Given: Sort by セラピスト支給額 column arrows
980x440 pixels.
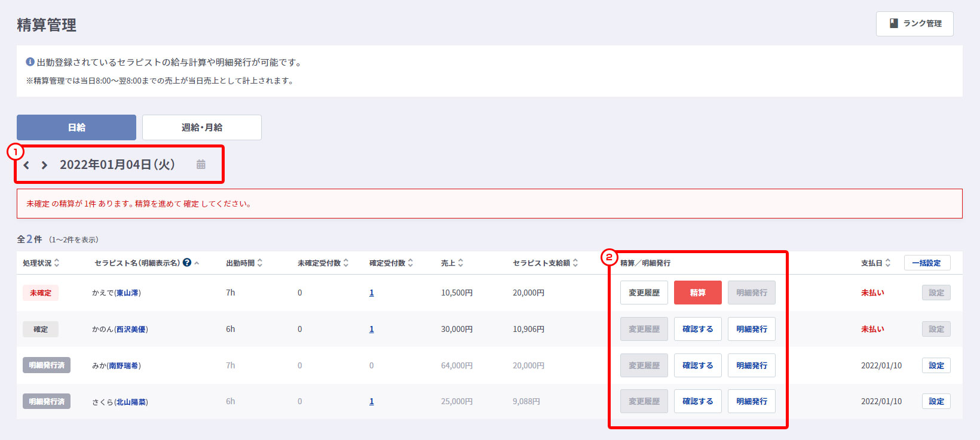Looking at the screenshot, I should coord(575,263).
